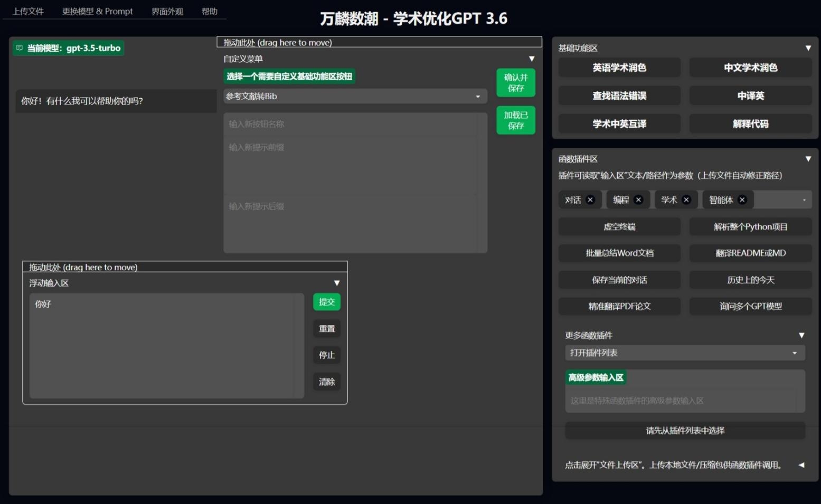Open the 参考文献转Bib dropdown

click(x=355, y=96)
